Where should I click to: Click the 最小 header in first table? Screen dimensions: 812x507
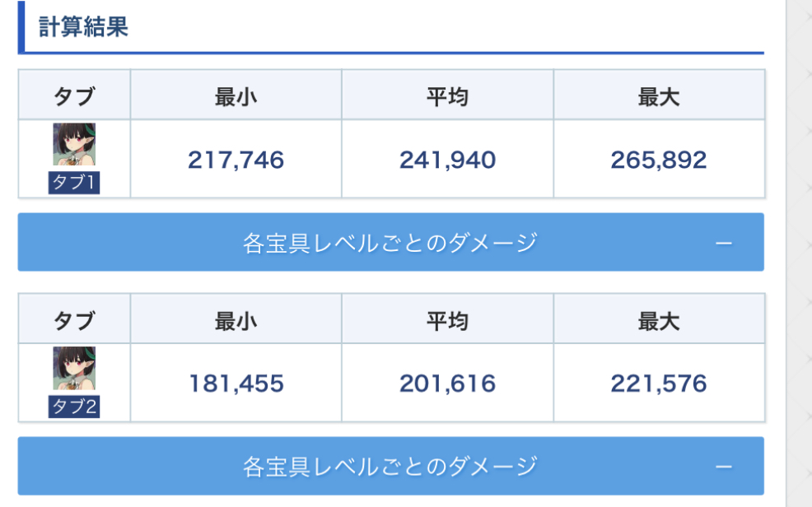click(x=236, y=96)
